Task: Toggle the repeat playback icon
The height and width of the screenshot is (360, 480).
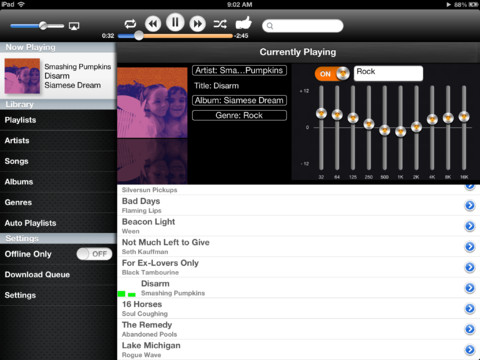Action: (x=130, y=24)
